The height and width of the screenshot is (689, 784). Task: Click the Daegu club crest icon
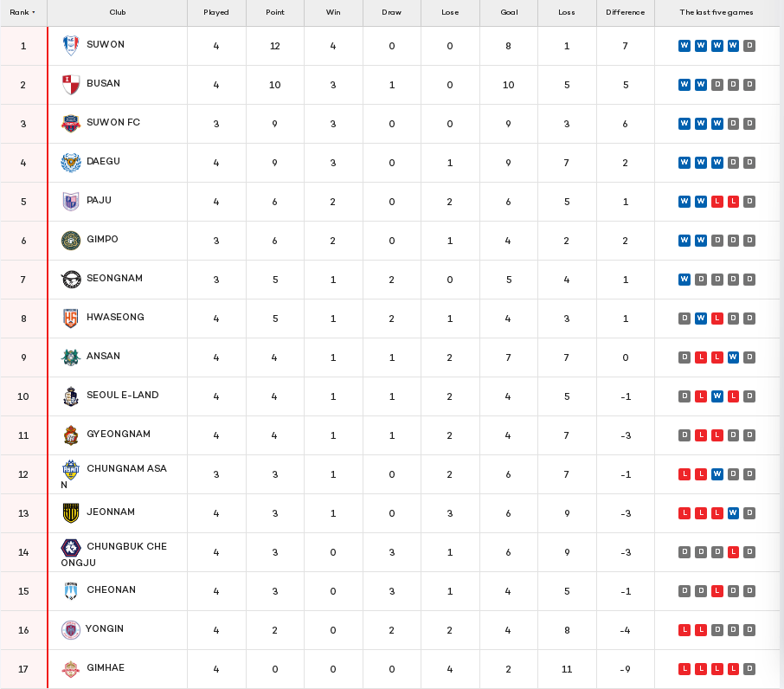[x=71, y=163]
